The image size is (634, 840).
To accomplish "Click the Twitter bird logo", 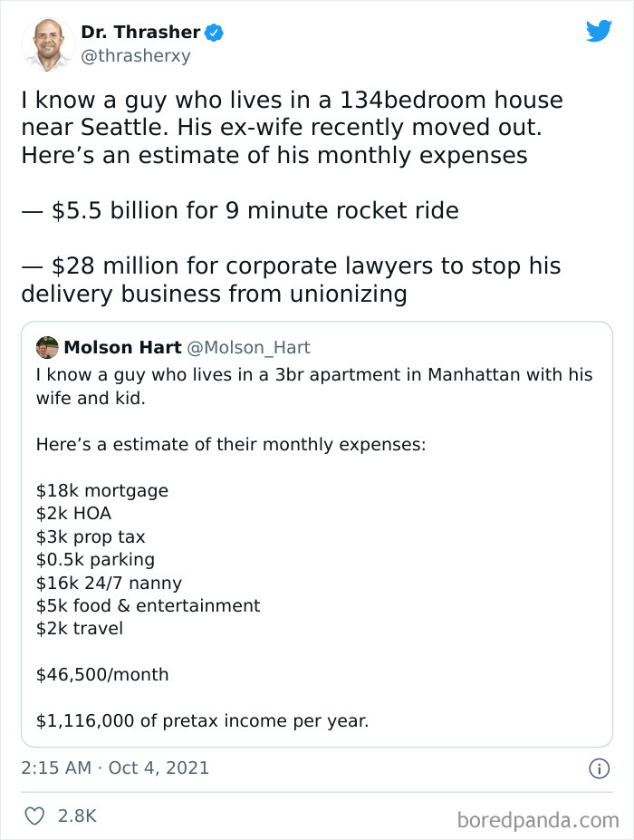I will click(x=600, y=32).
